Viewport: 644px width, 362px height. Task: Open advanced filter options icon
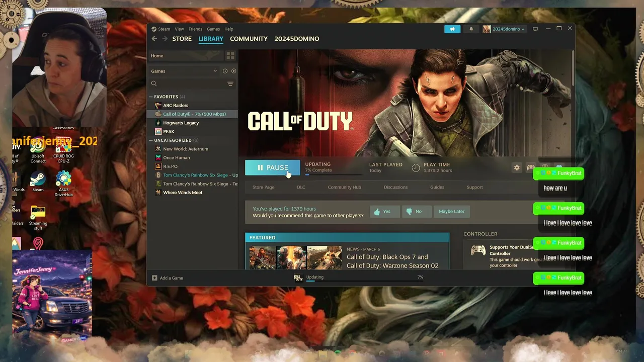pos(230,84)
